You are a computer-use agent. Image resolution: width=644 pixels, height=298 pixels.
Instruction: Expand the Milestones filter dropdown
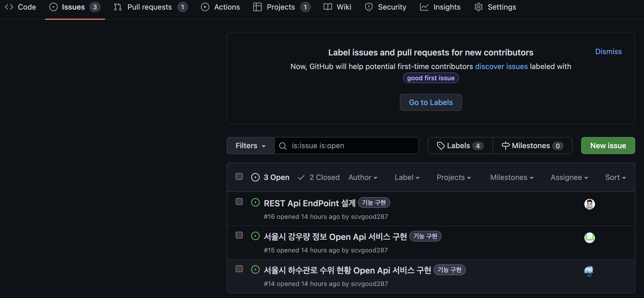tap(512, 177)
